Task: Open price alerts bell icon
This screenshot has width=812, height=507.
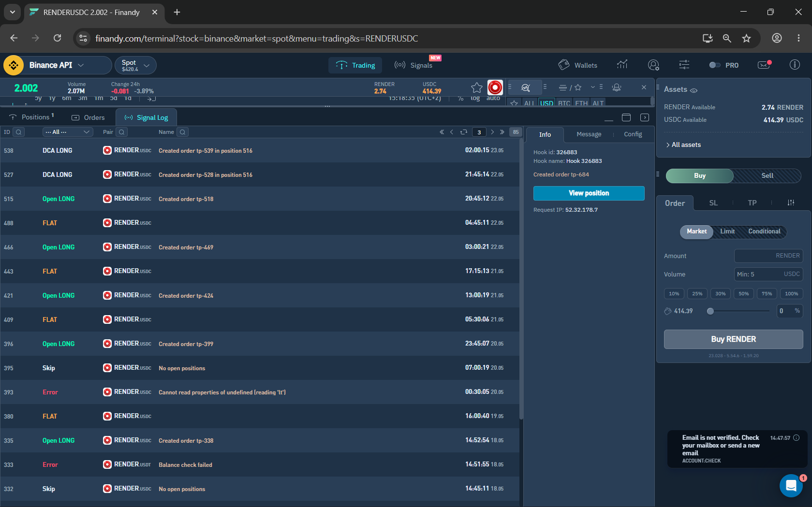Action: click(x=617, y=87)
